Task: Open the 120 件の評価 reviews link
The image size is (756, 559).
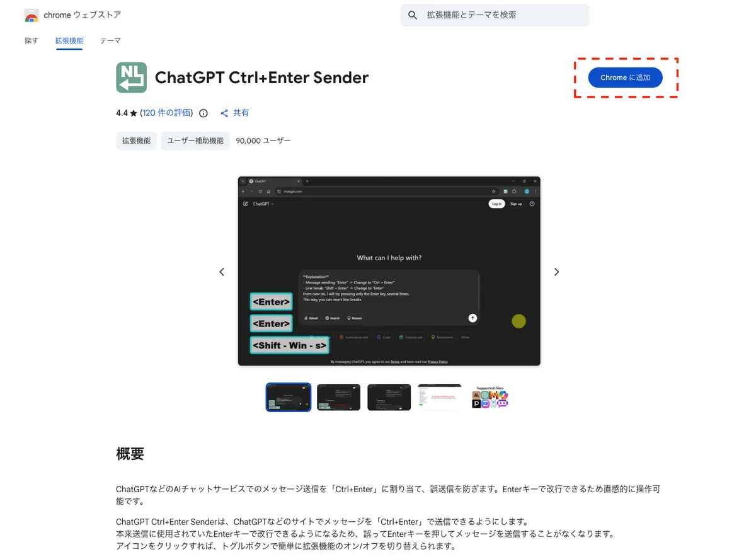Action: click(x=166, y=113)
